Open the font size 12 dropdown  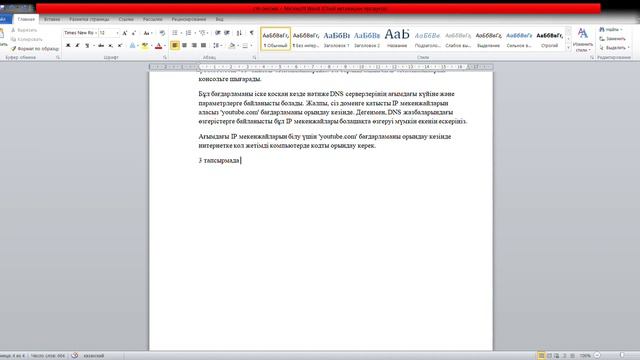118,33
